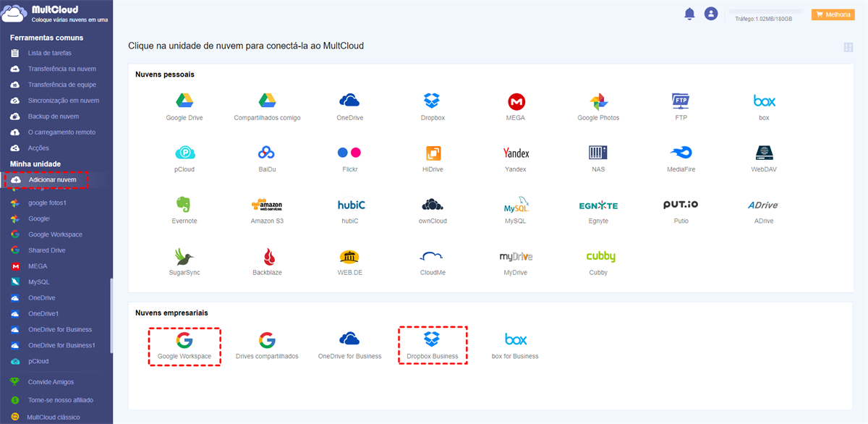Select Amazon S3 storage

click(x=267, y=211)
